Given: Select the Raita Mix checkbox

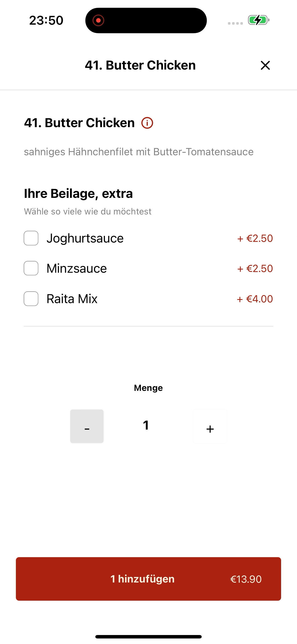Looking at the screenshot, I should click(31, 299).
